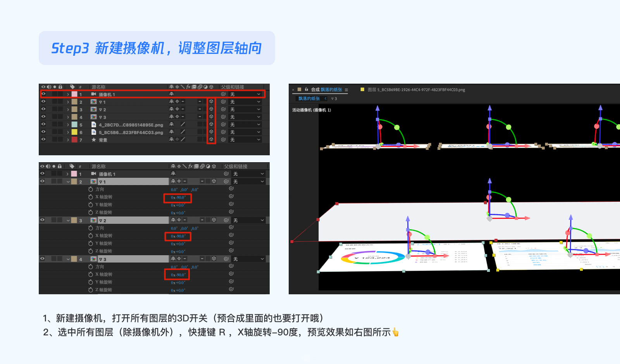Toggle the eye of layer 4 in the expanded-properties timeline
Image resolution: width=620 pixels, height=364 pixels.
coord(42,259)
